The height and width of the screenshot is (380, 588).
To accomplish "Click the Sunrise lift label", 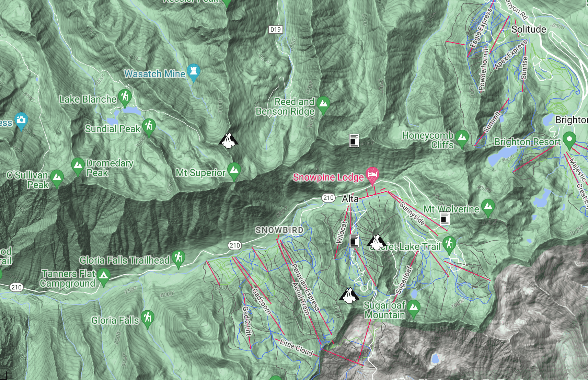I will [x=524, y=68].
